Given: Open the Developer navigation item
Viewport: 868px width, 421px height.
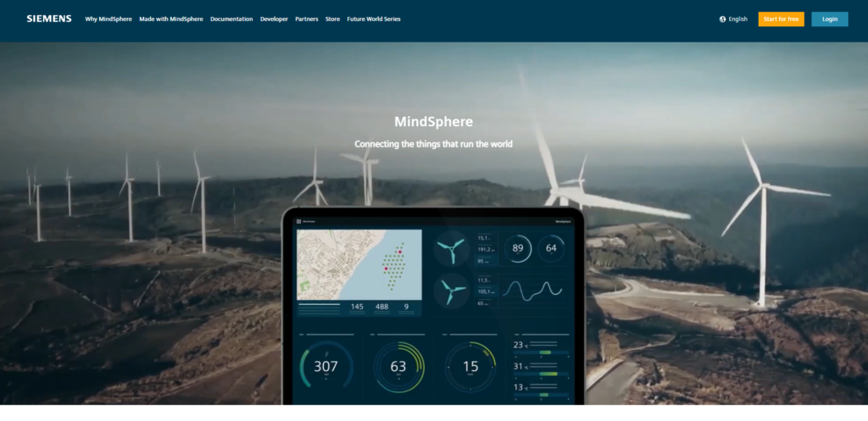Looking at the screenshot, I should pyautogui.click(x=274, y=19).
